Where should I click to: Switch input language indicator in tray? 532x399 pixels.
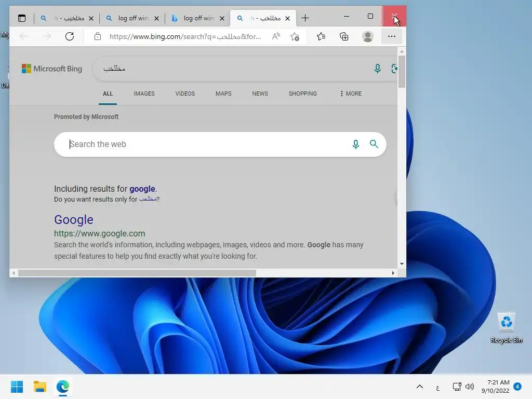point(437,387)
